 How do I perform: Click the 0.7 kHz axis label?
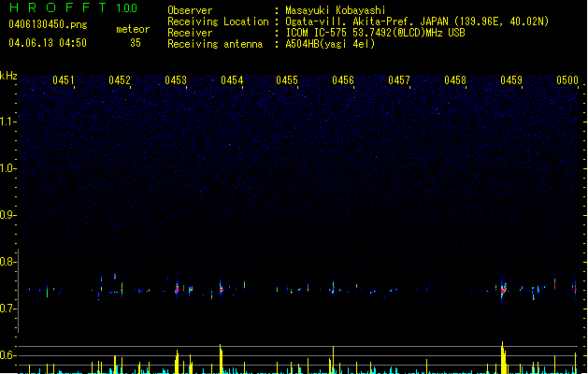point(7,309)
